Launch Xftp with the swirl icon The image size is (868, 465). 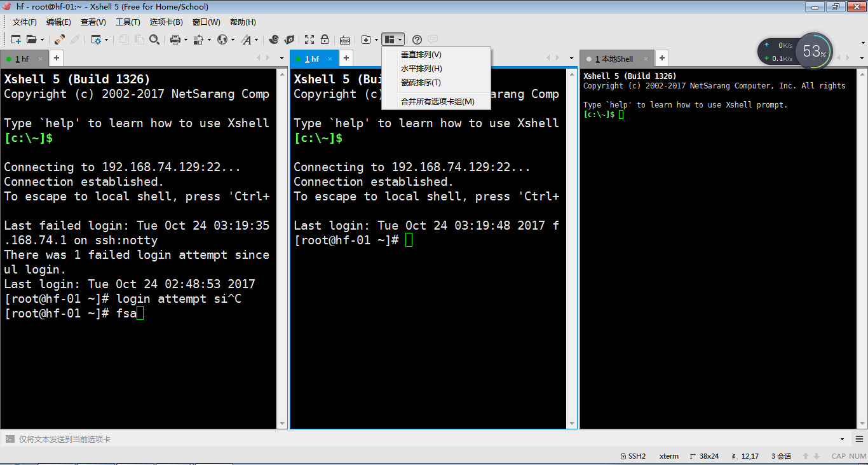click(274, 39)
